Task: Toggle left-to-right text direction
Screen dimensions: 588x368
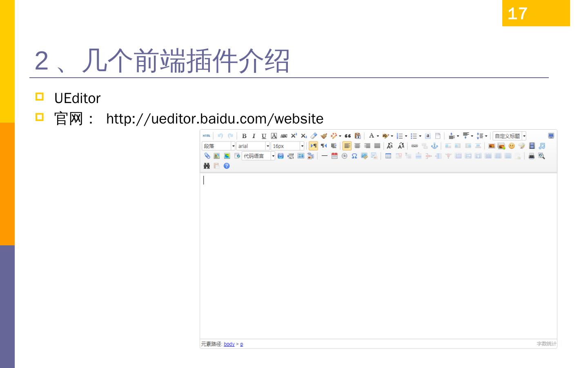Action: click(314, 146)
